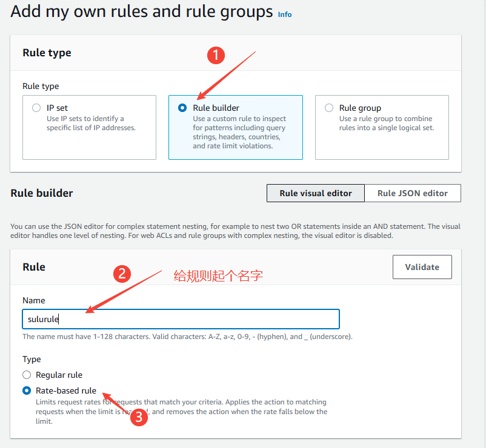Click the red circle marker numbered 3

(x=139, y=417)
